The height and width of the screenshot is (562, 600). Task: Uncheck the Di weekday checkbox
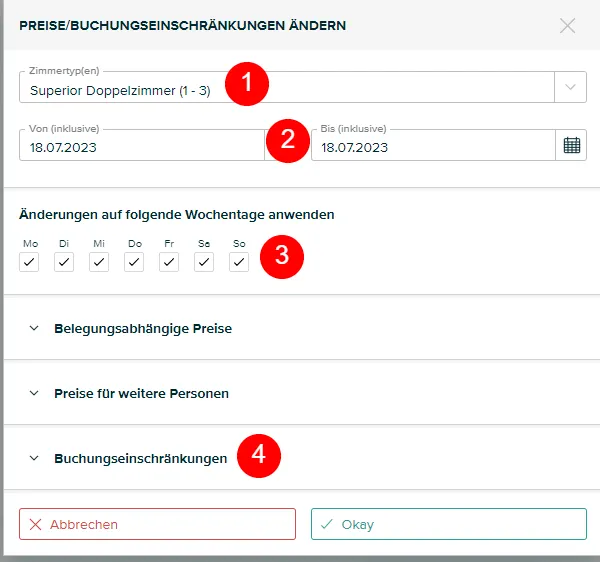point(64,262)
